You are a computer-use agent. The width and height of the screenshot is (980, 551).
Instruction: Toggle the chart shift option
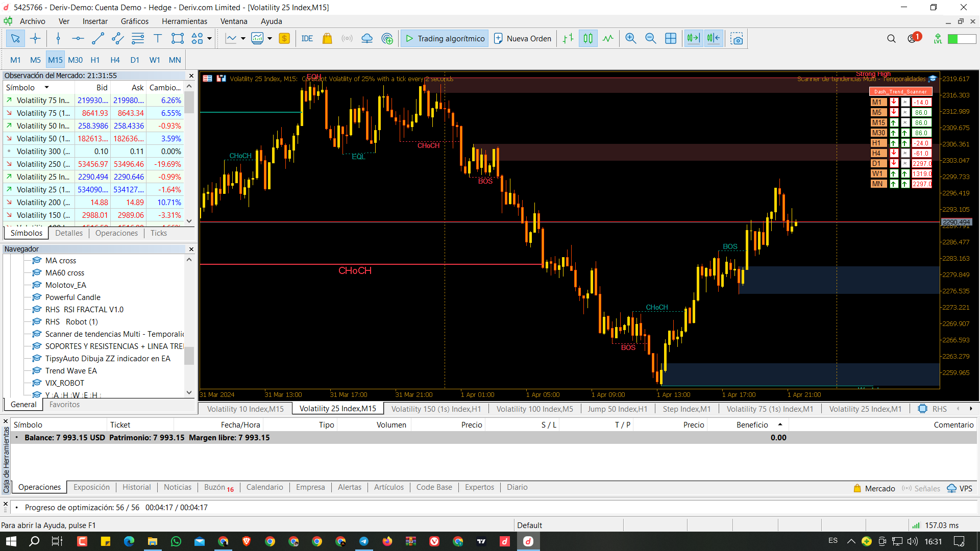tap(714, 39)
